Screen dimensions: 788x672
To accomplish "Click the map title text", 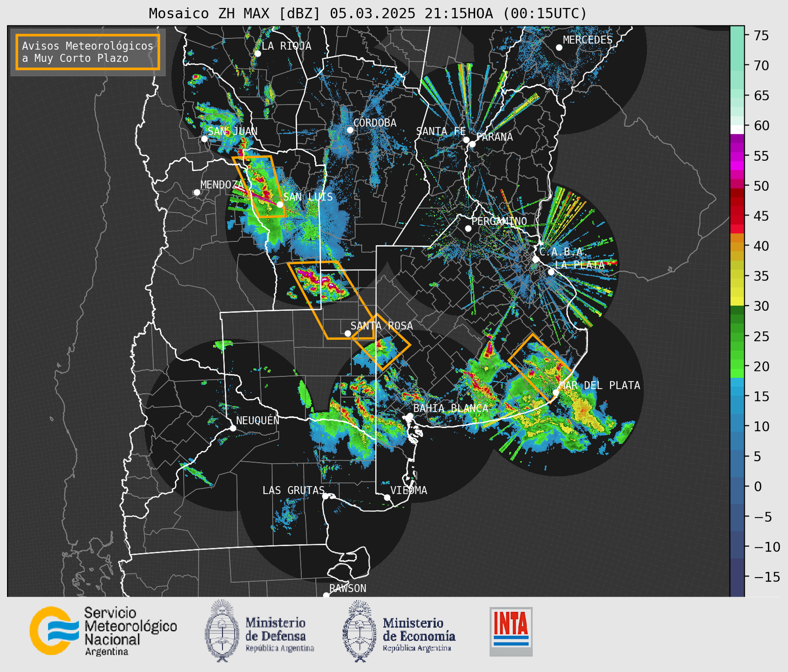I will [368, 14].
